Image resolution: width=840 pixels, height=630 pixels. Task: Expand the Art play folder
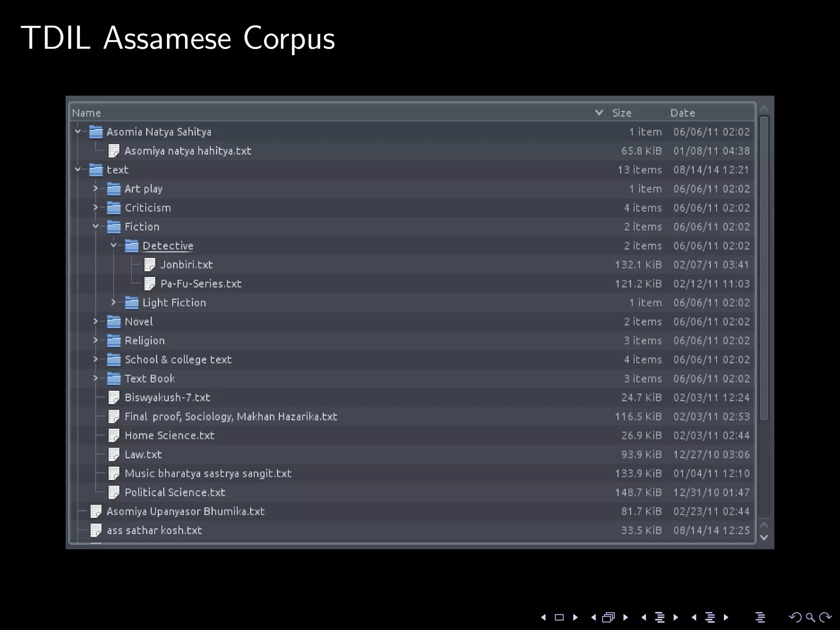[x=96, y=188]
